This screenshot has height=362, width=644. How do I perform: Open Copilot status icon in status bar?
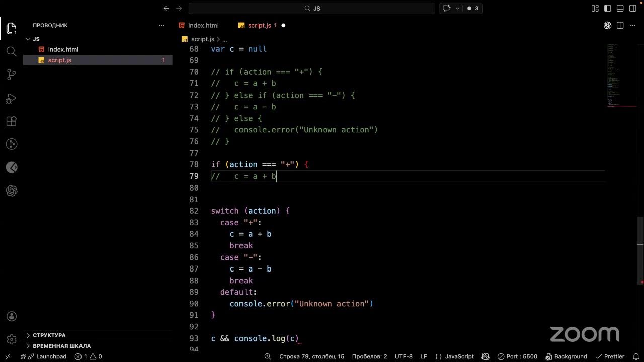[x=486, y=356]
